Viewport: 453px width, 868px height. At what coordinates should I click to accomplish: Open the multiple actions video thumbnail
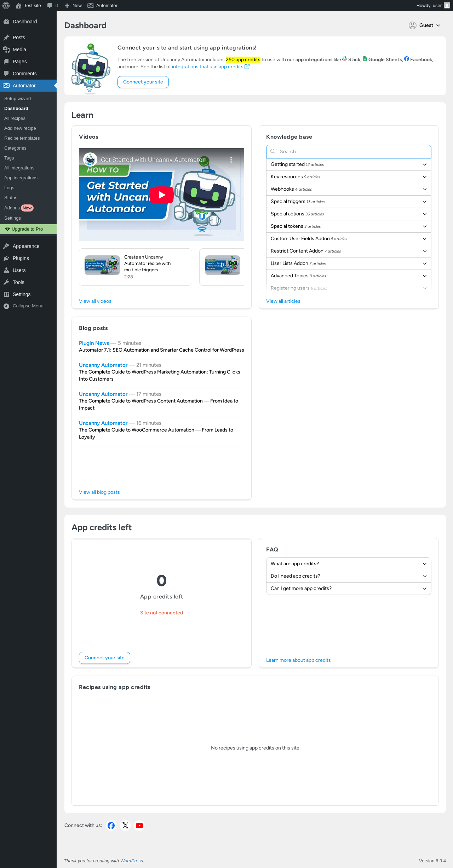pos(223,265)
